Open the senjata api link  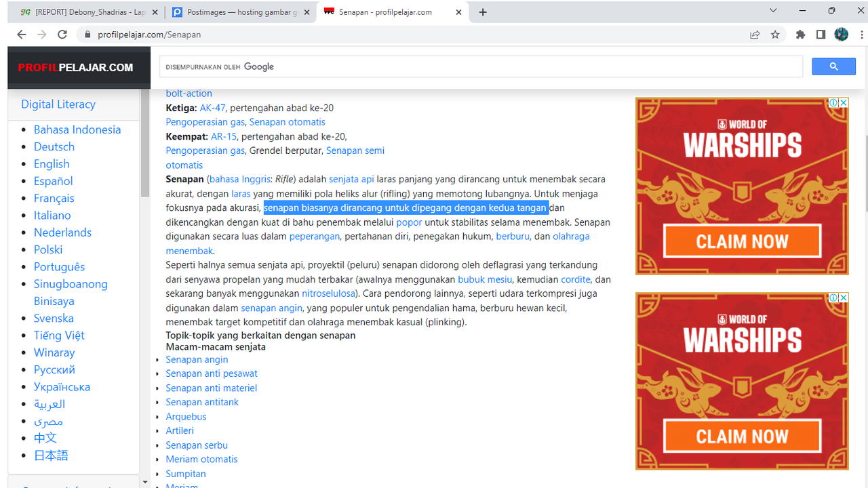click(351, 179)
